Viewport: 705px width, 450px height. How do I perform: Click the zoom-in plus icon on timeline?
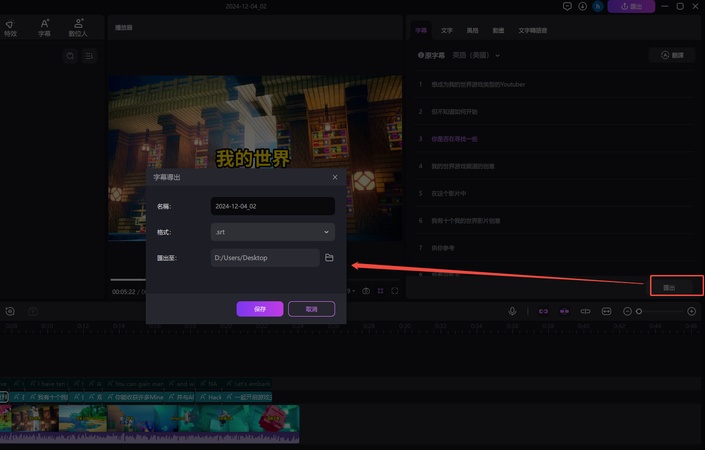click(691, 311)
